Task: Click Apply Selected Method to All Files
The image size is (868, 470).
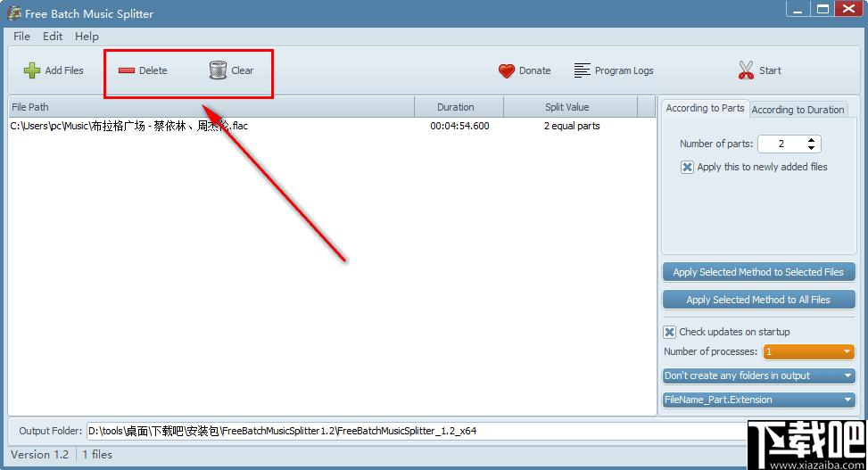Action: pyautogui.click(x=758, y=300)
